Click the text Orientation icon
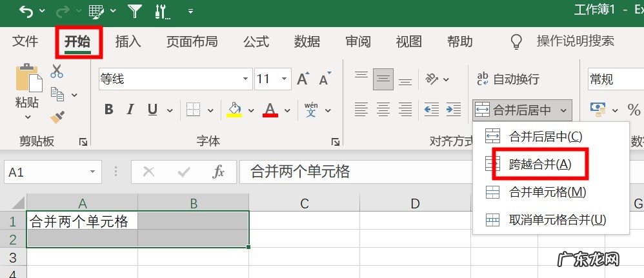The height and width of the screenshot is (278, 644). coord(432,79)
